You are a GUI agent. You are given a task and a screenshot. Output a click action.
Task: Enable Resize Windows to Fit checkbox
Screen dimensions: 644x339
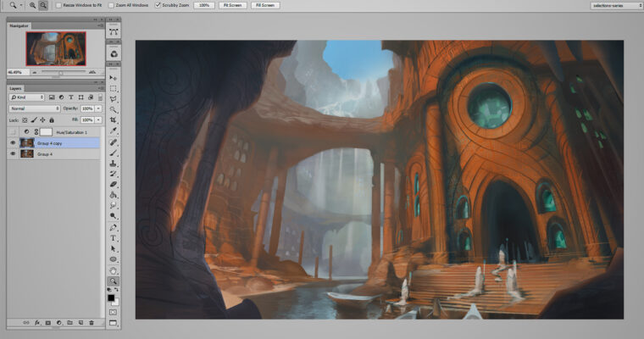(x=58, y=5)
